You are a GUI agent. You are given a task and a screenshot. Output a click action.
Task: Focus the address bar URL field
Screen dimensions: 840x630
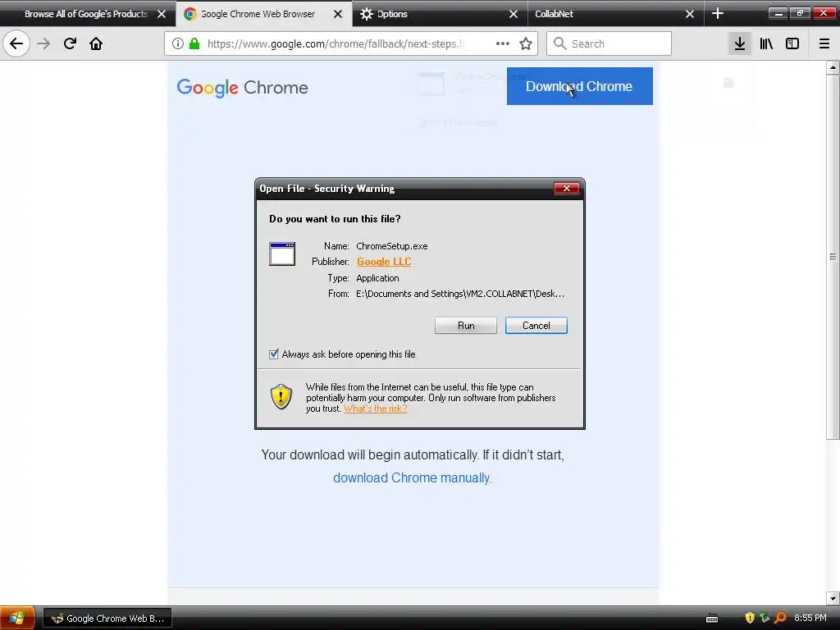[335, 43]
